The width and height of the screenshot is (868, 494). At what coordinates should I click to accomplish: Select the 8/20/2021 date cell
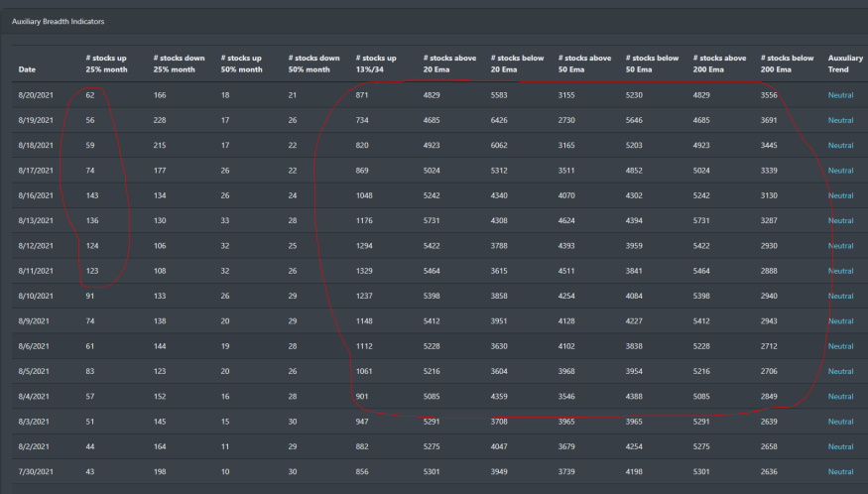(36, 95)
